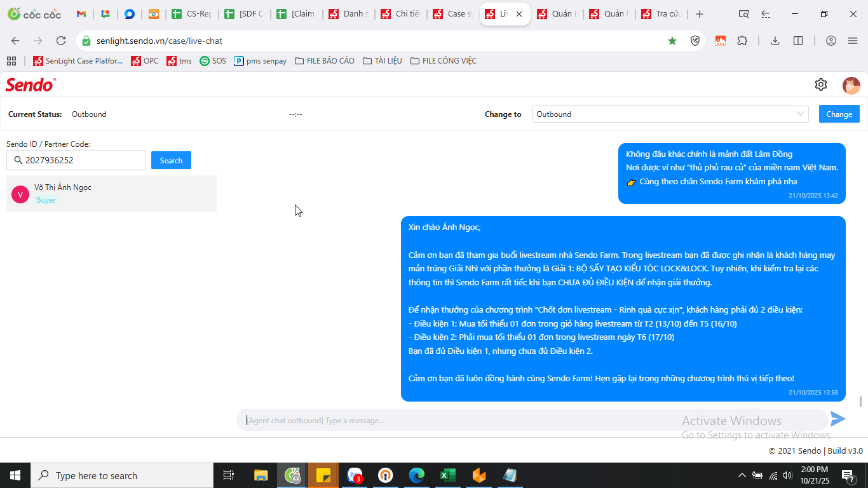868x488 pixels.
Task: Open a new browser tab
Action: coord(700,14)
